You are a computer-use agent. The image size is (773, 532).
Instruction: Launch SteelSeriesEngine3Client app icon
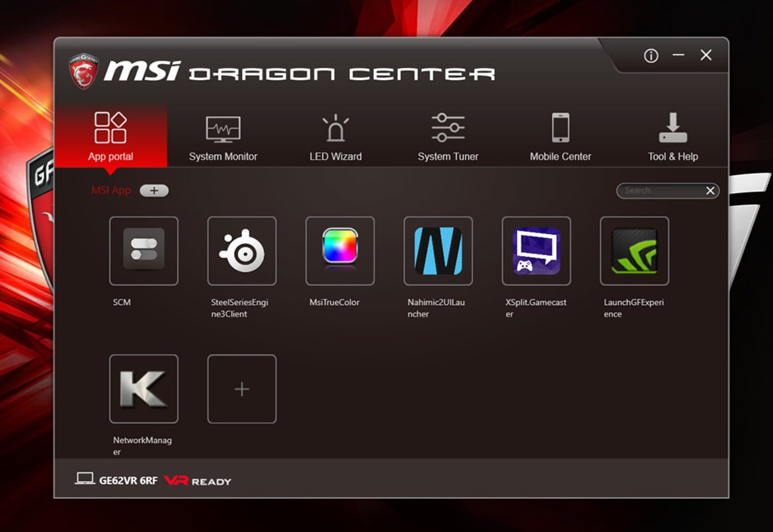pyautogui.click(x=241, y=250)
